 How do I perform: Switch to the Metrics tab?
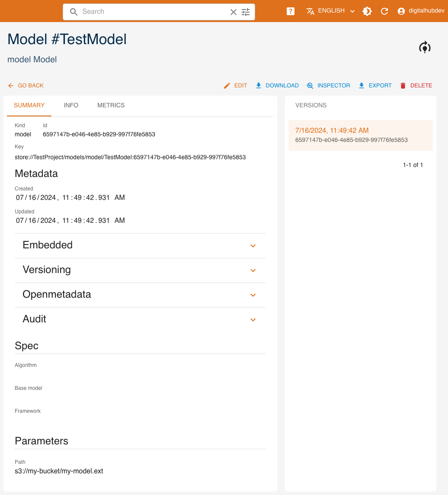point(111,105)
